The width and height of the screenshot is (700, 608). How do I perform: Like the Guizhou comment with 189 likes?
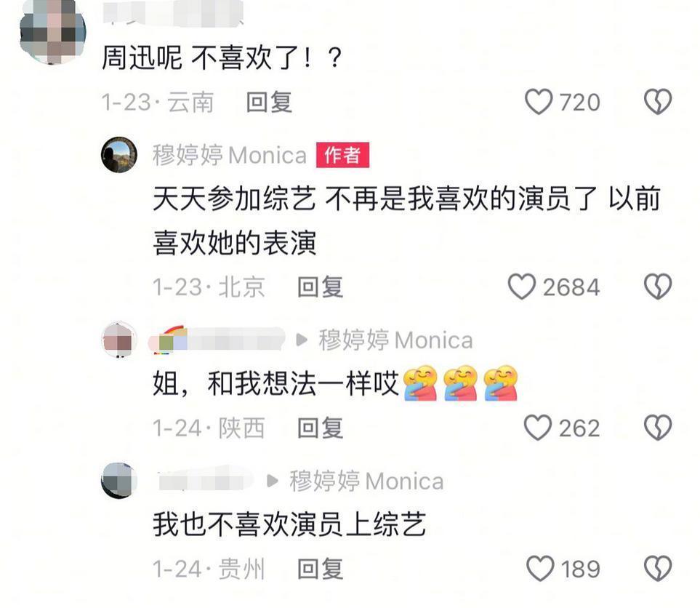540,568
